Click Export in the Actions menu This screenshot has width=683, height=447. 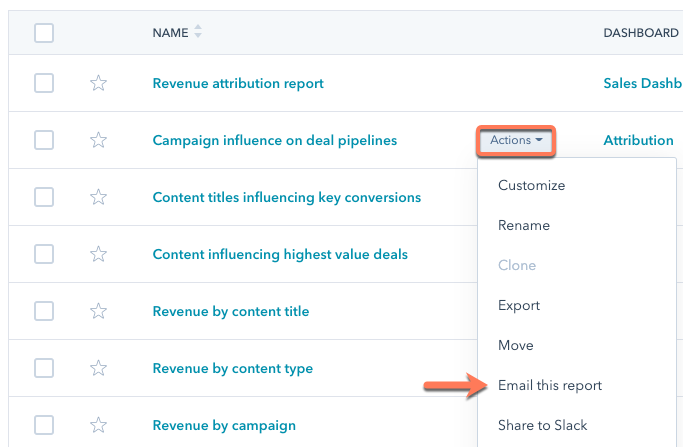pyautogui.click(x=518, y=305)
